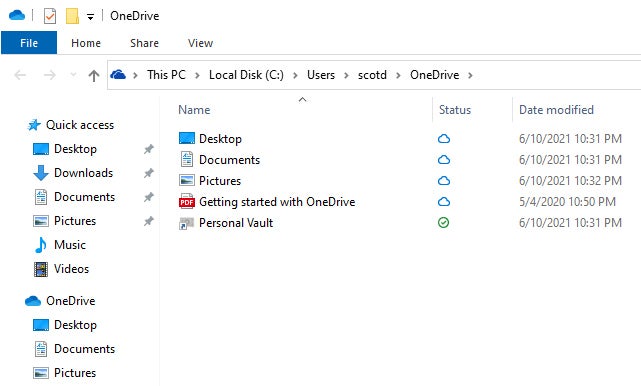Click the Desktop folder icon in file list
The height and width of the screenshot is (386, 641).
(x=187, y=138)
